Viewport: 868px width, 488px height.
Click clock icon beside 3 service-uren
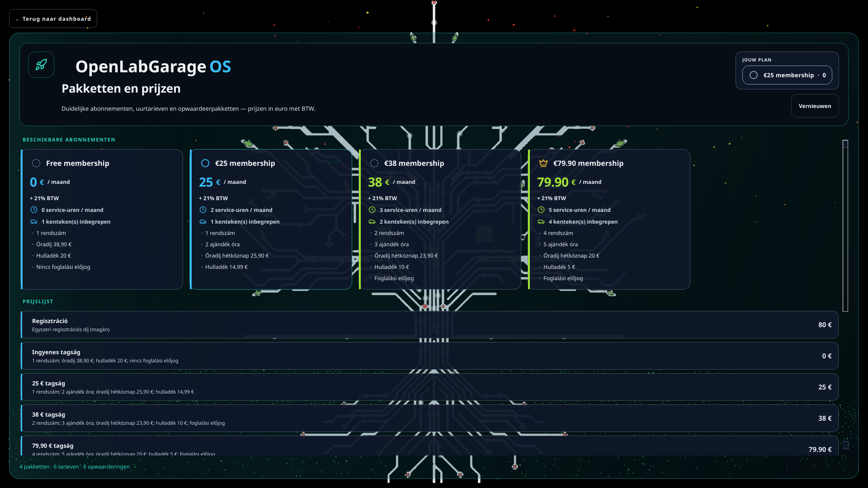[x=372, y=210]
